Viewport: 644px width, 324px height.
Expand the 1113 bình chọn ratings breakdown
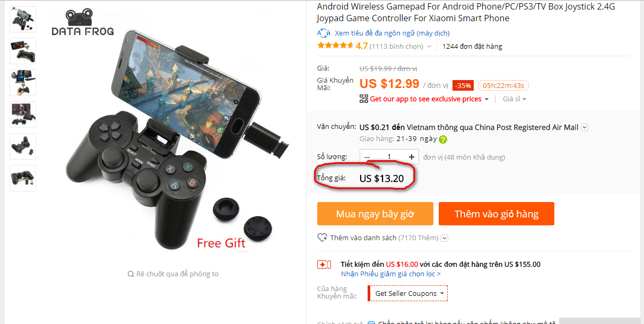click(429, 47)
